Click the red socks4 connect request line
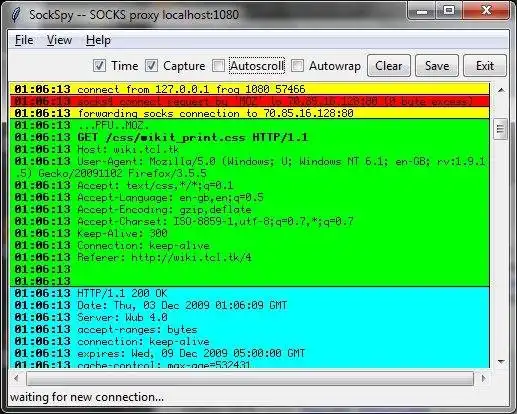 tap(250, 101)
